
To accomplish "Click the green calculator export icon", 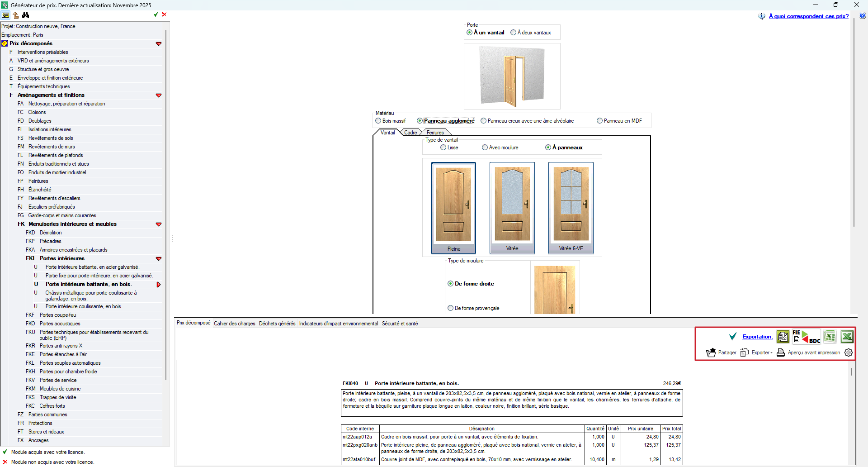I will (x=783, y=337).
